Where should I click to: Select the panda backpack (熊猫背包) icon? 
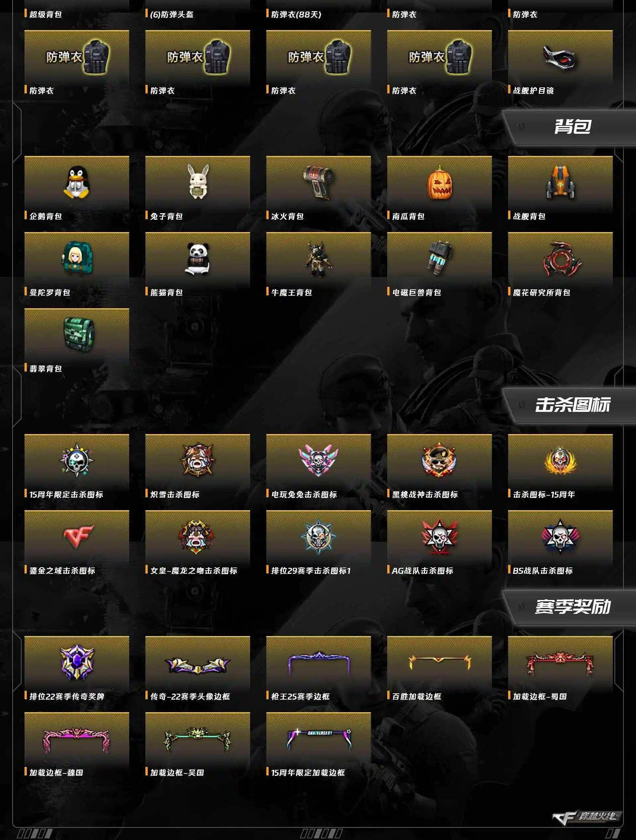[197, 259]
